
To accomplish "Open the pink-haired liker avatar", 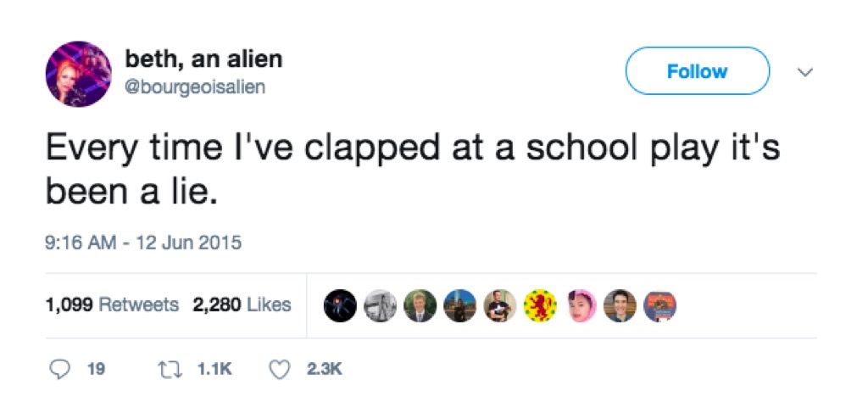I will 580,305.
